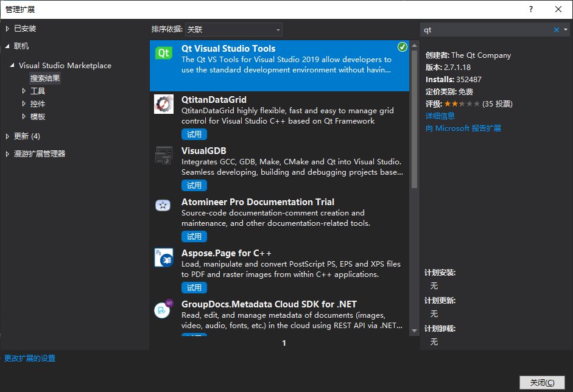This screenshot has width=573, height=392.
Task: Click the 关闭(C) button
Action: [x=542, y=382]
